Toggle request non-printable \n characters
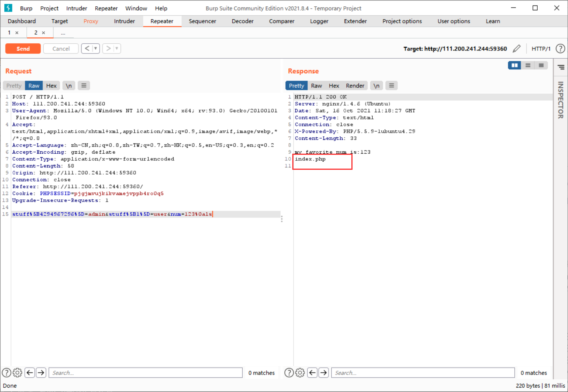This screenshot has width=568, height=392. click(69, 85)
